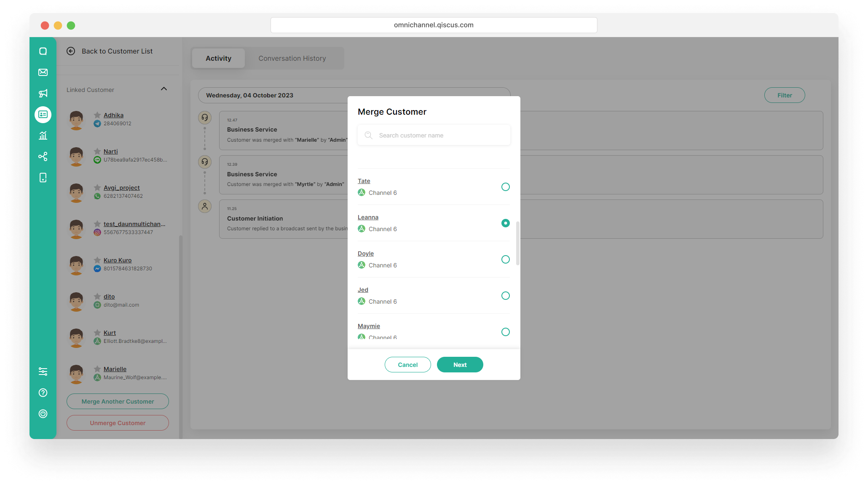Screen dimensions: 868x485
Task: Click the power logout sidebar icon
Action: click(43, 414)
